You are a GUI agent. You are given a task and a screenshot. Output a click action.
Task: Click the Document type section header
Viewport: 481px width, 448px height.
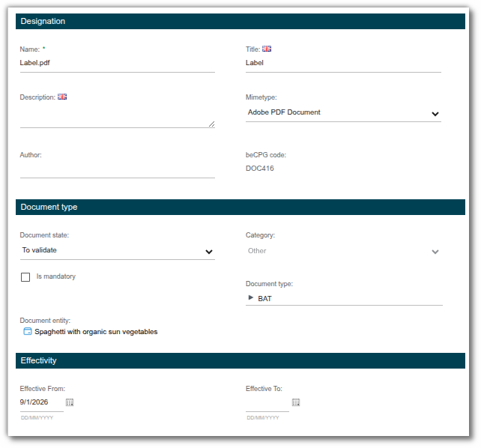pyautogui.click(x=240, y=207)
